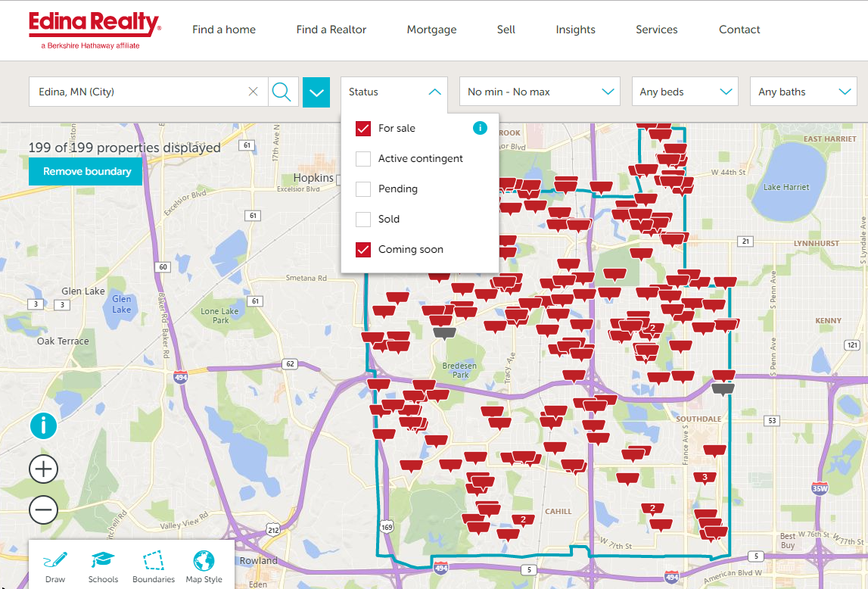Open the Any baths dropdown
This screenshot has height=589, width=868.
(x=803, y=92)
